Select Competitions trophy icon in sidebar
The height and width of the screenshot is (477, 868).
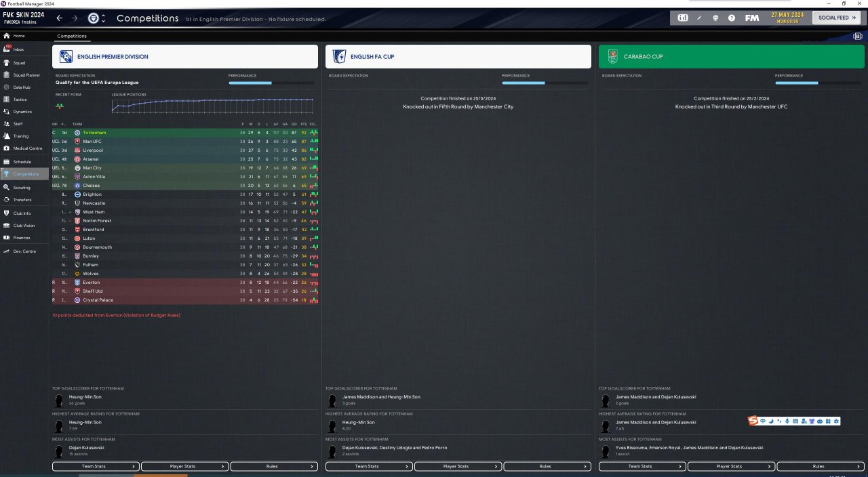pyautogui.click(x=7, y=174)
